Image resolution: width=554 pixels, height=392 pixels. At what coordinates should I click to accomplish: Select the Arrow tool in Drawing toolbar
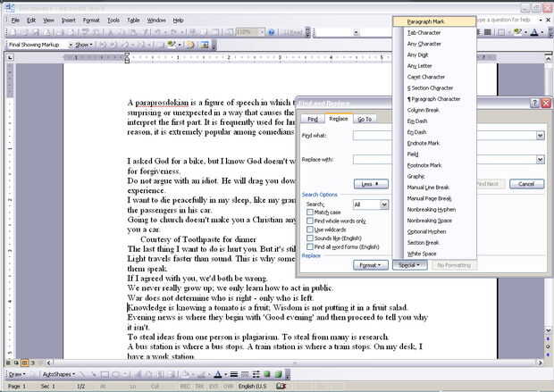coord(94,374)
